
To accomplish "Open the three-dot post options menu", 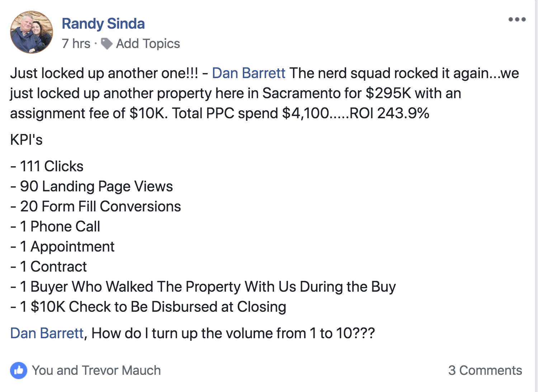I will pyautogui.click(x=517, y=19).
